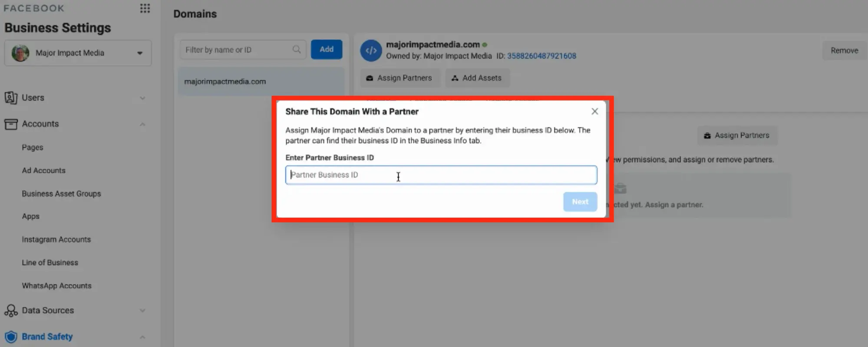Click the Next button in dialog

click(x=580, y=202)
